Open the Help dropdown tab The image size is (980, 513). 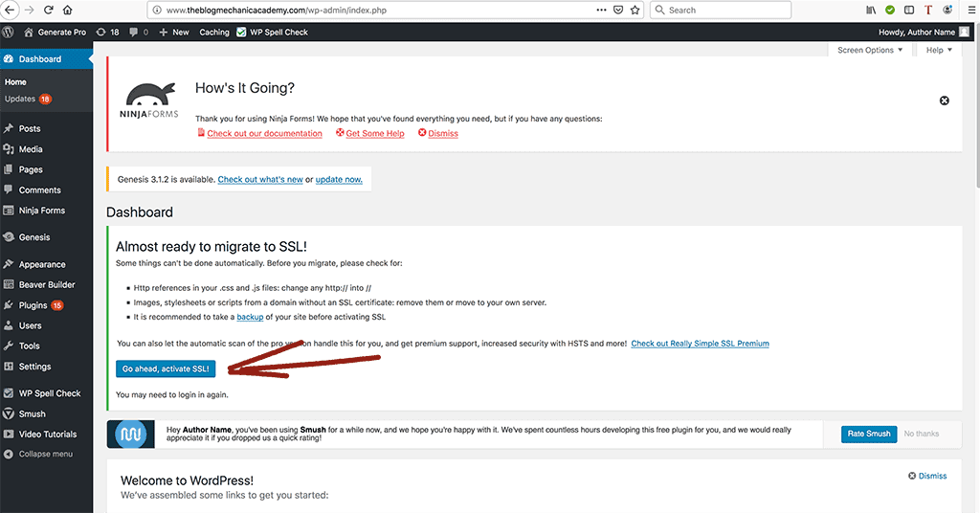pos(939,50)
